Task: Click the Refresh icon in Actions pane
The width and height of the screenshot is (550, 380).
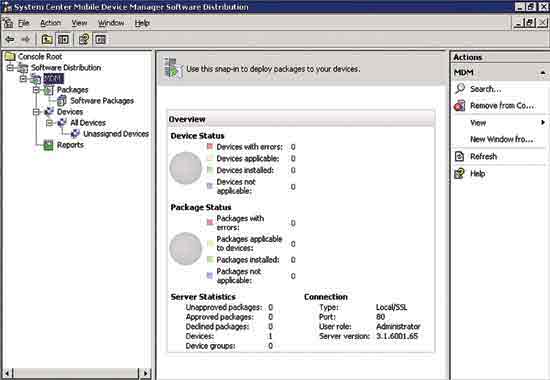Action: (460, 156)
